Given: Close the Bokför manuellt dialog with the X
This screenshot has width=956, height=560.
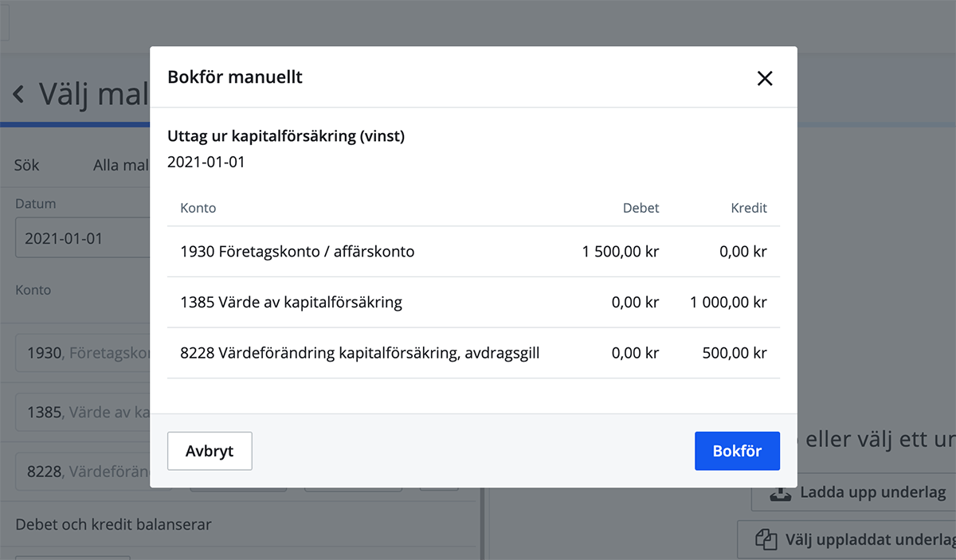Looking at the screenshot, I should pyautogui.click(x=765, y=78).
